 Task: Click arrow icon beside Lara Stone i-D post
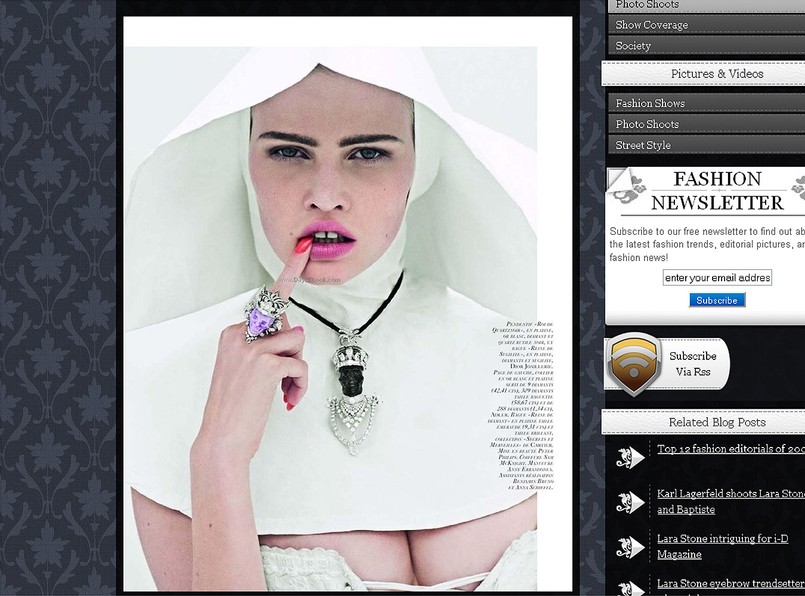pyautogui.click(x=630, y=547)
